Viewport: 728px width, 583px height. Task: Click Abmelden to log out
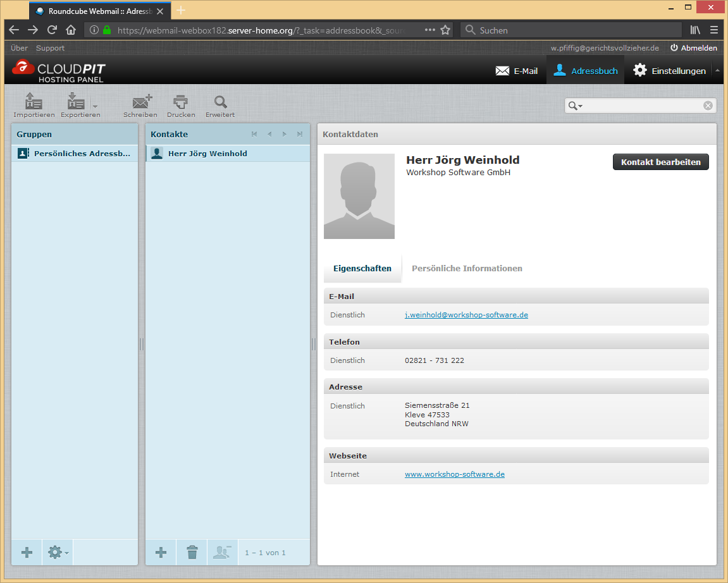pyautogui.click(x=694, y=48)
